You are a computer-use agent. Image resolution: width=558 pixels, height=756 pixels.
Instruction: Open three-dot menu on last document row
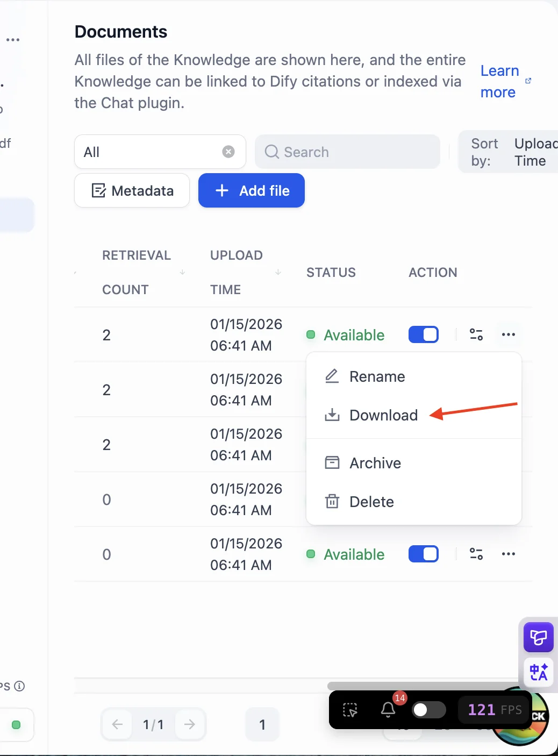508,554
